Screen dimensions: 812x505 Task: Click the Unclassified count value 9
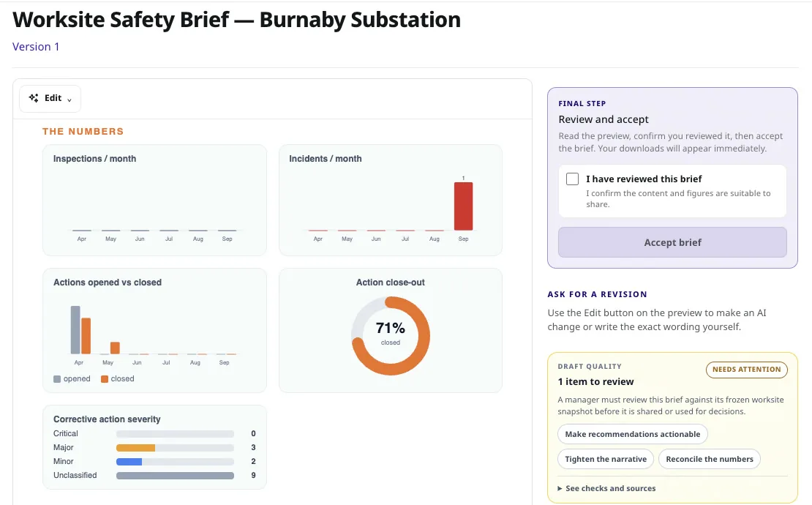coord(253,476)
